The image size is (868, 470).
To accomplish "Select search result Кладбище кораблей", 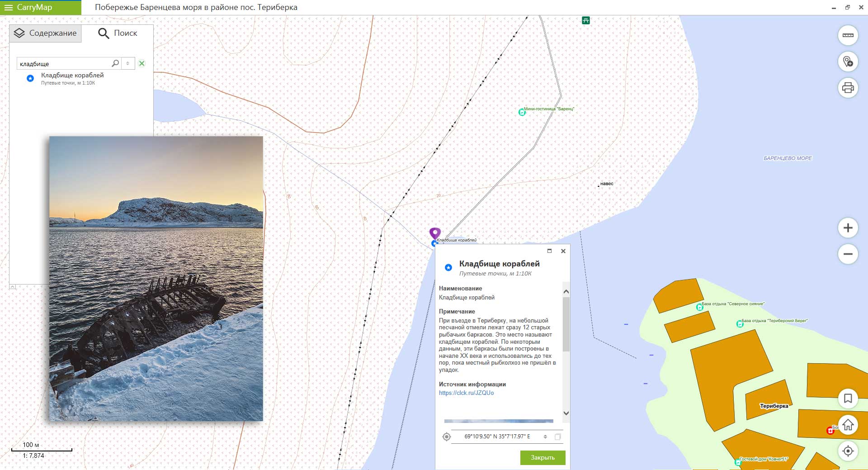I will pyautogui.click(x=72, y=78).
